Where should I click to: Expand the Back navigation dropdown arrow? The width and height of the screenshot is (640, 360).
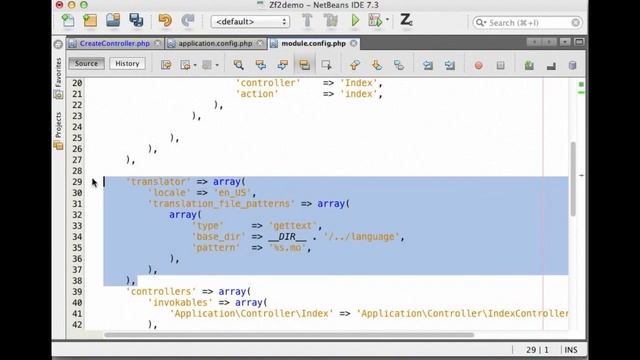point(195,65)
